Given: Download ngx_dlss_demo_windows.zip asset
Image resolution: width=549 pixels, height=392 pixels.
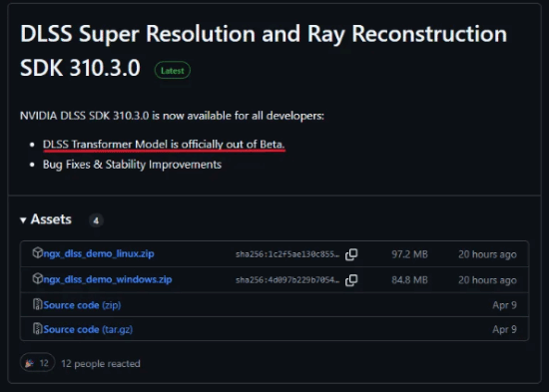Looking at the screenshot, I should coord(107,279).
